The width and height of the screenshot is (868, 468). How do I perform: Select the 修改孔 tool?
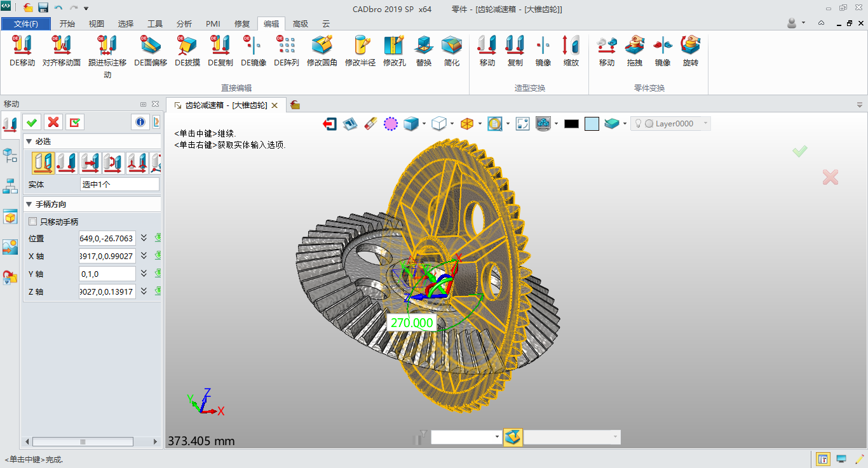pos(394,51)
